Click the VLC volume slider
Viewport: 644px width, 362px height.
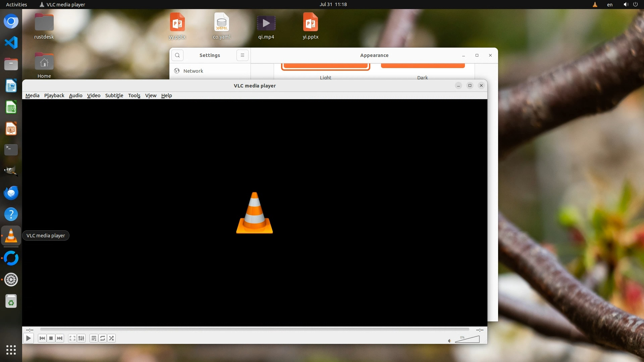coord(468,340)
